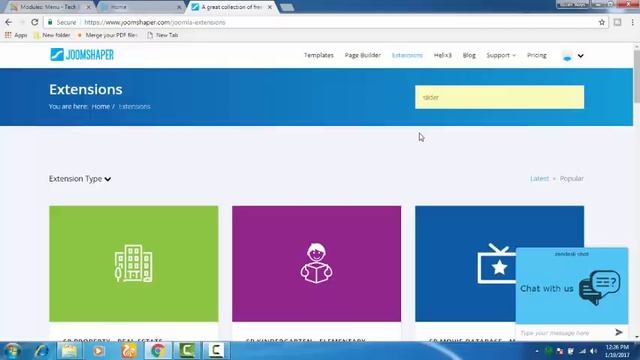Open Extensions navigation item
The width and height of the screenshot is (640, 360).
click(407, 55)
